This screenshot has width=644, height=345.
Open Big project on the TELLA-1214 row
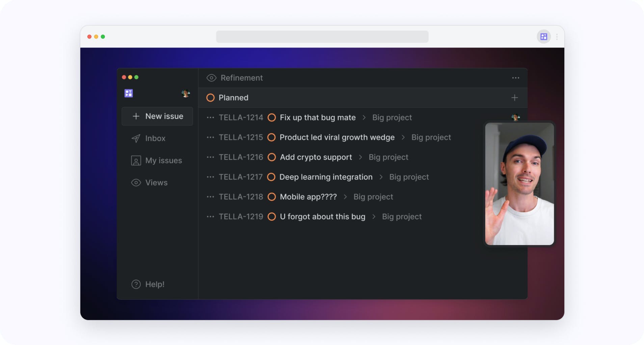[392, 117]
